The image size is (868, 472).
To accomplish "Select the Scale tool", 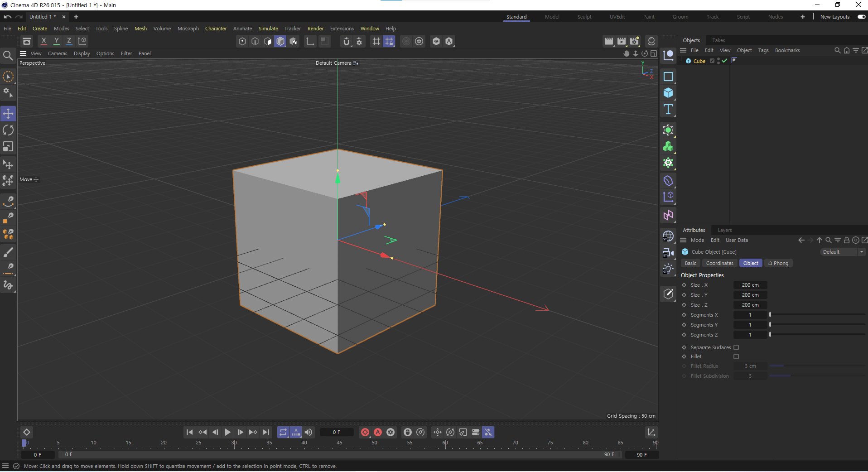I will (x=8, y=147).
